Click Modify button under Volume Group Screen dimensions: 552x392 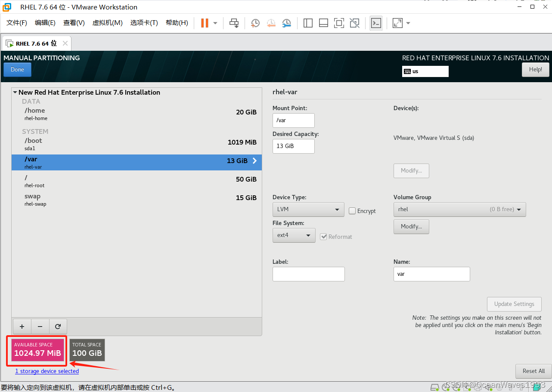[411, 227]
